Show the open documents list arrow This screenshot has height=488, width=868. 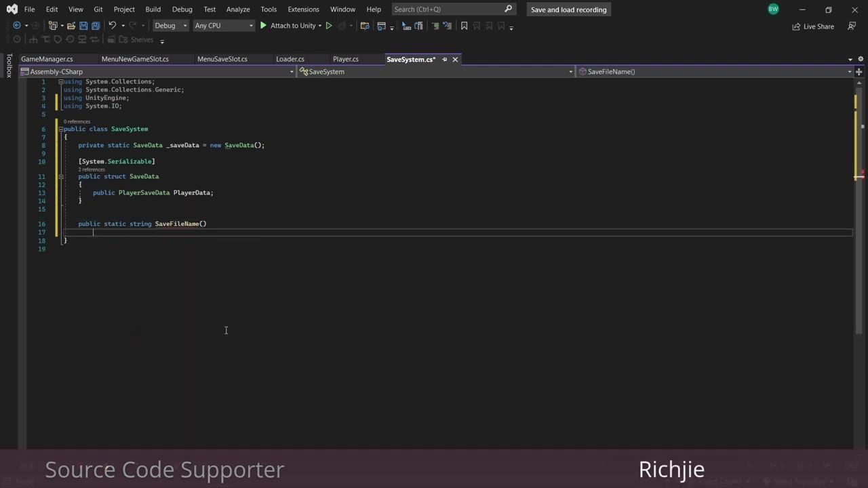point(850,60)
